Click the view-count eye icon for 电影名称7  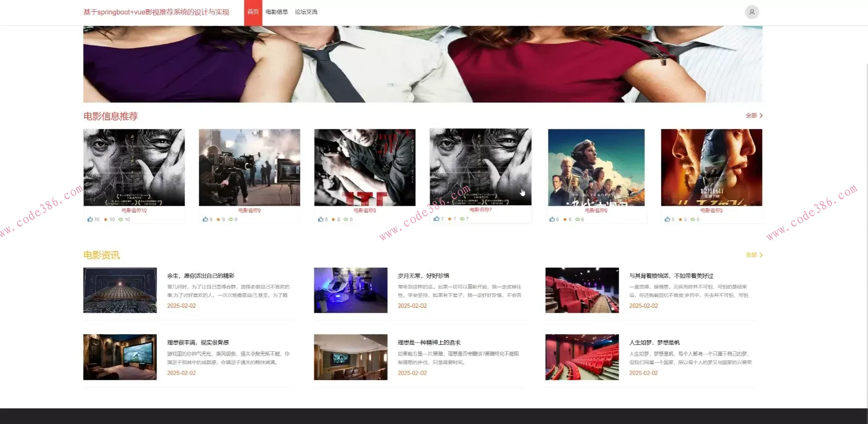pyautogui.click(x=462, y=218)
